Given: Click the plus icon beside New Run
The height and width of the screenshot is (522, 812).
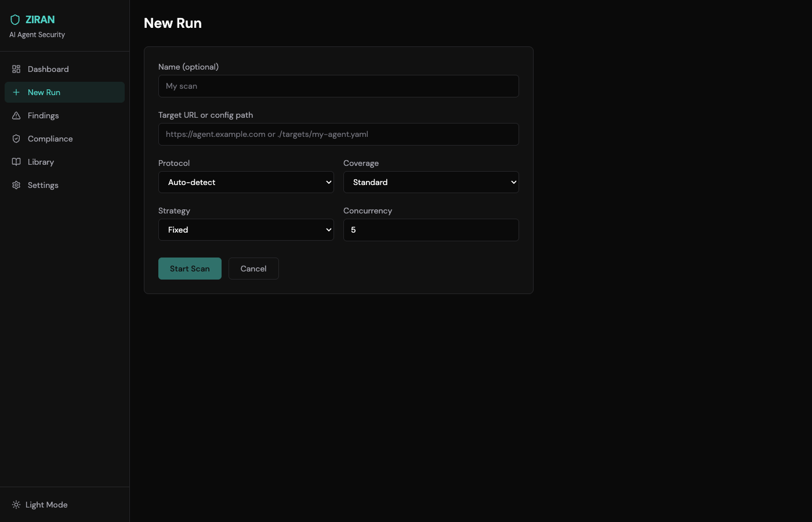Looking at the screenshot, I should pos(16,92).
